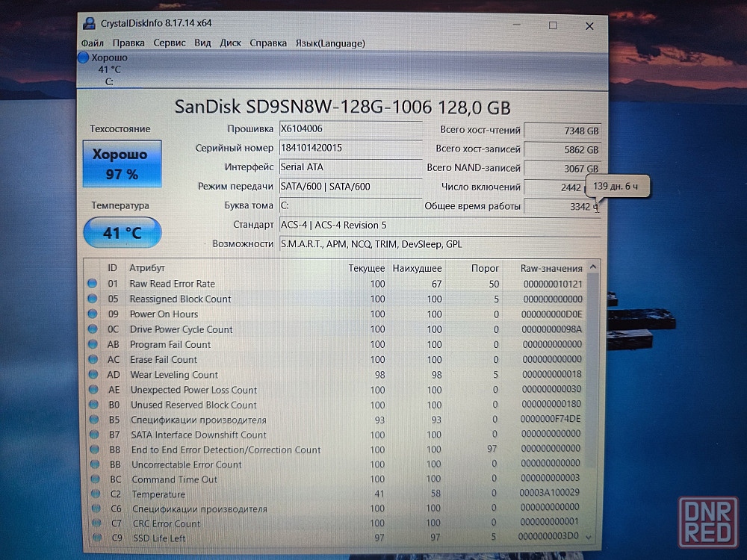Select the SSD Life Left row text
This screenshot has height=560, width=747.
[x=159, y=538]
